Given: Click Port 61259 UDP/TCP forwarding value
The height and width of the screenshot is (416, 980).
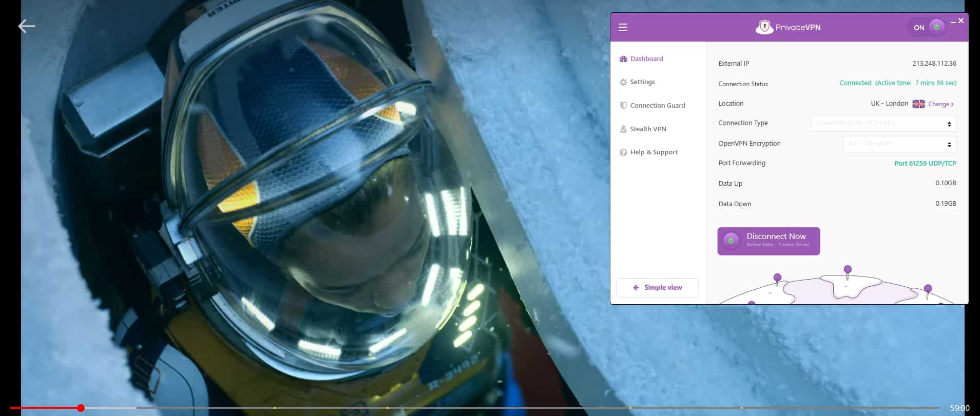Looking at the screenshot, I should coord(925,164).
